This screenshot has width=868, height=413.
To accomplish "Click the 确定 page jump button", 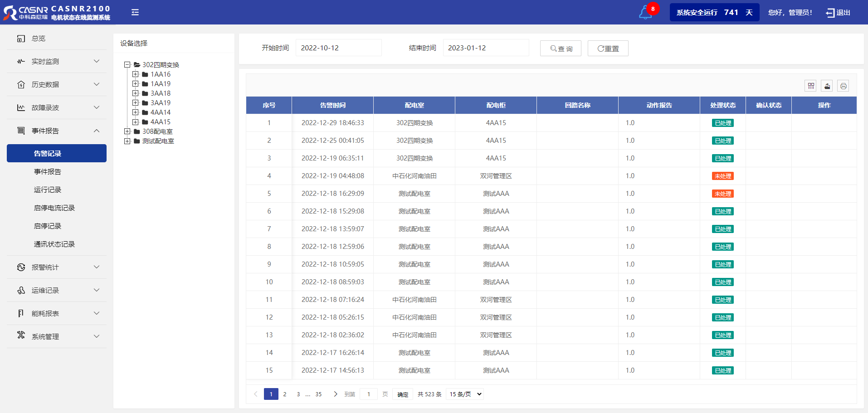I will [x=403, y=394].
